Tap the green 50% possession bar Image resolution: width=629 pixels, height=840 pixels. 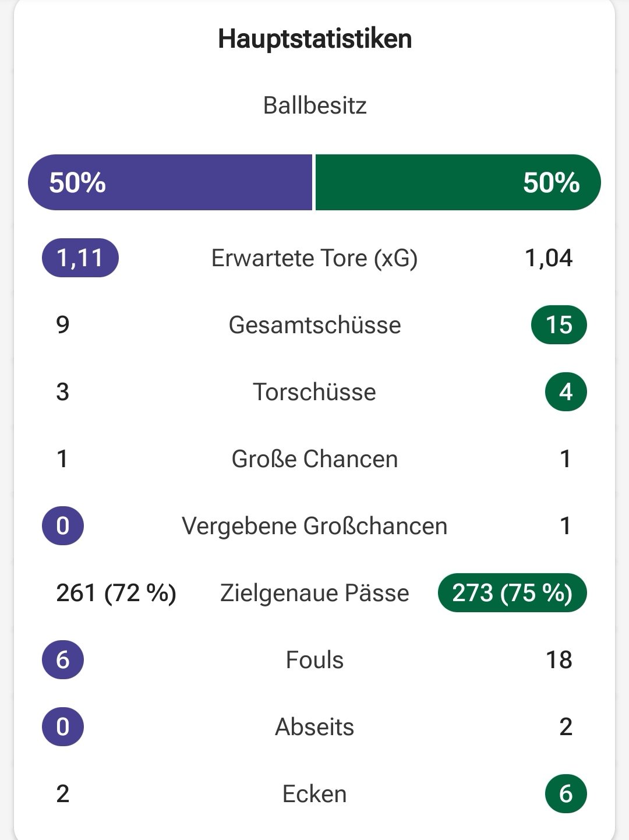[x=458, y=182]
